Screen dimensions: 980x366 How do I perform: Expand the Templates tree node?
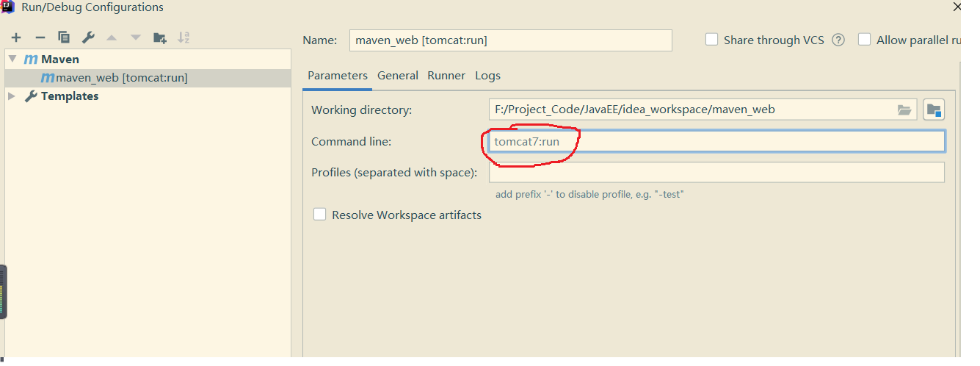point(12,96)
